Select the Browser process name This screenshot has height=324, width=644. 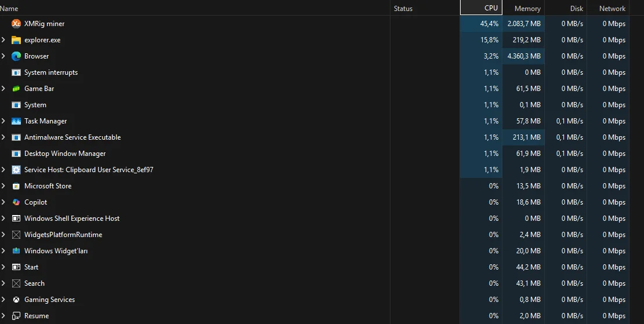click(37, 56)
